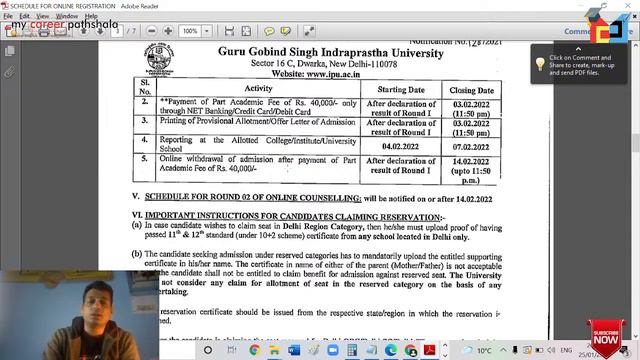Open the Window menu

(67, 16)
